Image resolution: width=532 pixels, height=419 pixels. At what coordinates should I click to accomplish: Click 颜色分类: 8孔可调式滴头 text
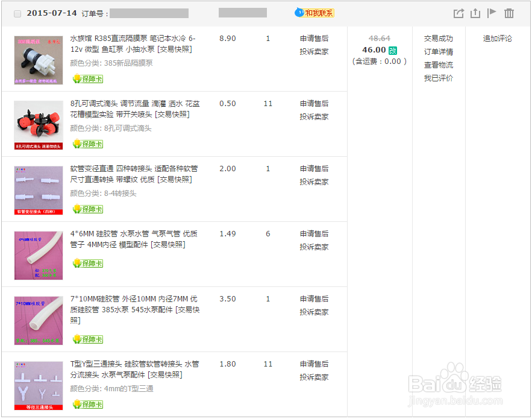click(x=111, y=128)
